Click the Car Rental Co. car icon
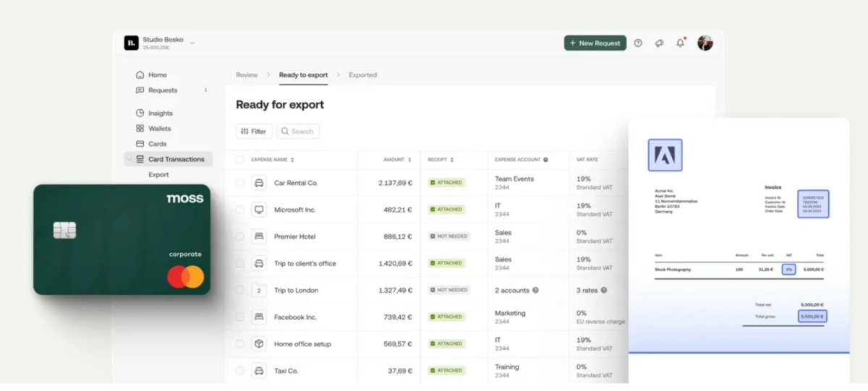The image size is (868, 391). tap(259, 183)
